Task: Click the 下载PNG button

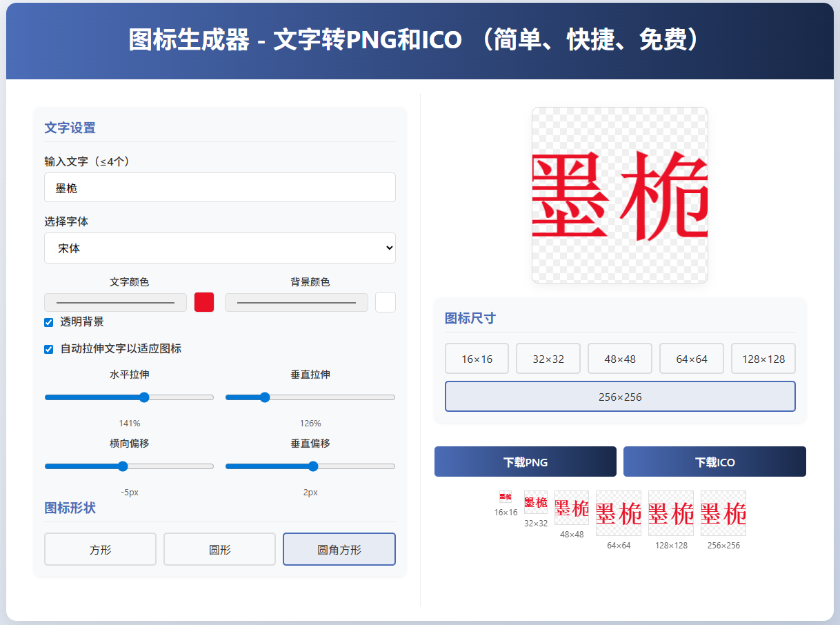Action: point(525,461)
